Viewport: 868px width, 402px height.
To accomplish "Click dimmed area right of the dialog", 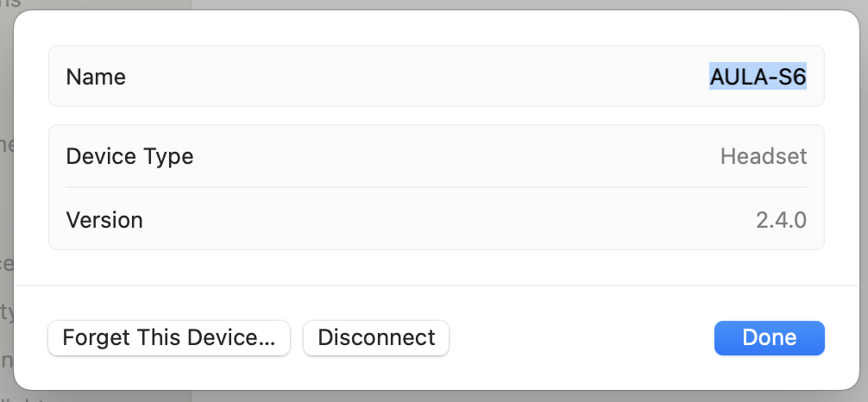I will pyautogui.click(x=864, y=198).
